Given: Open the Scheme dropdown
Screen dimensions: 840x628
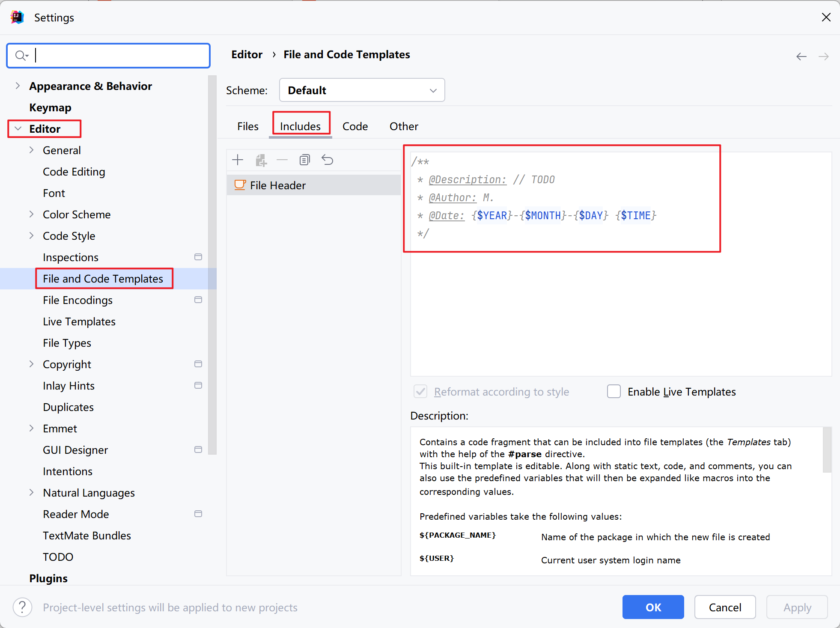Looking at the screenshot, I should [360, 90].
